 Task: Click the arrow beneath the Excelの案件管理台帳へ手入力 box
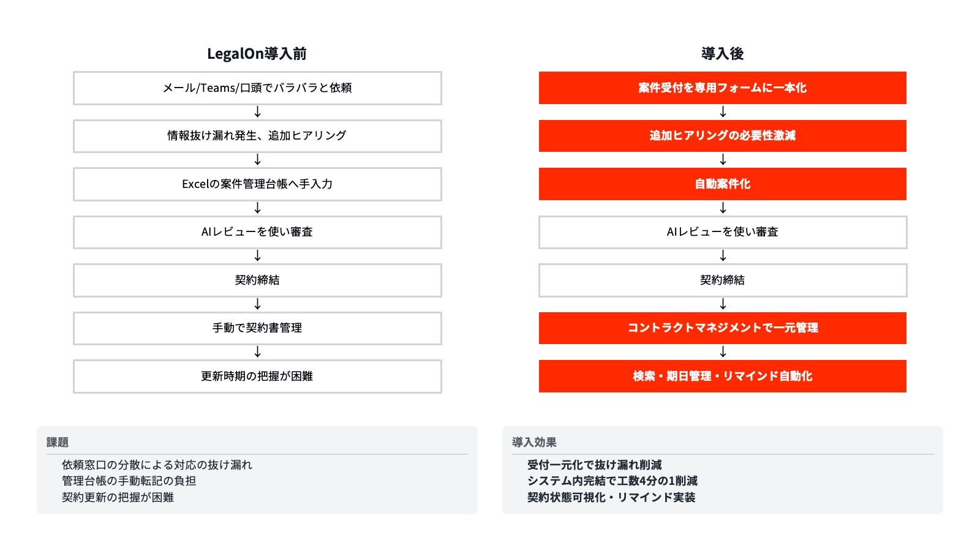point(257,208)
